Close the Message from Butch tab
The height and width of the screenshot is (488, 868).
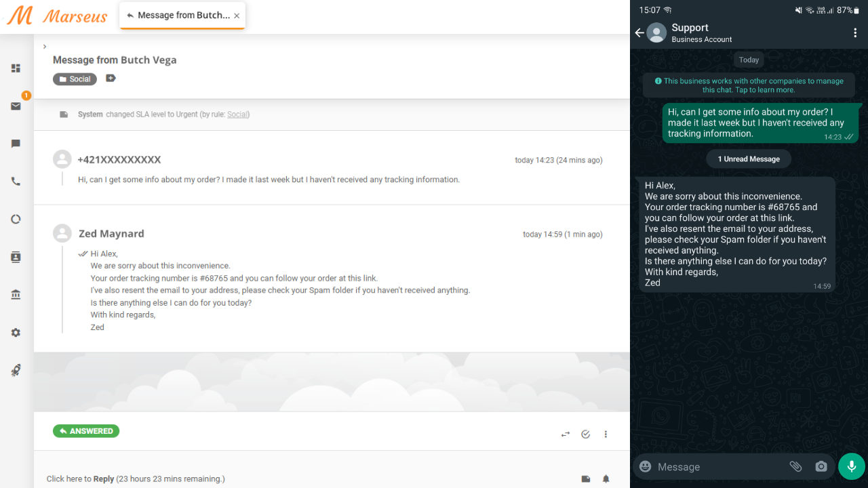coord(237,16)
